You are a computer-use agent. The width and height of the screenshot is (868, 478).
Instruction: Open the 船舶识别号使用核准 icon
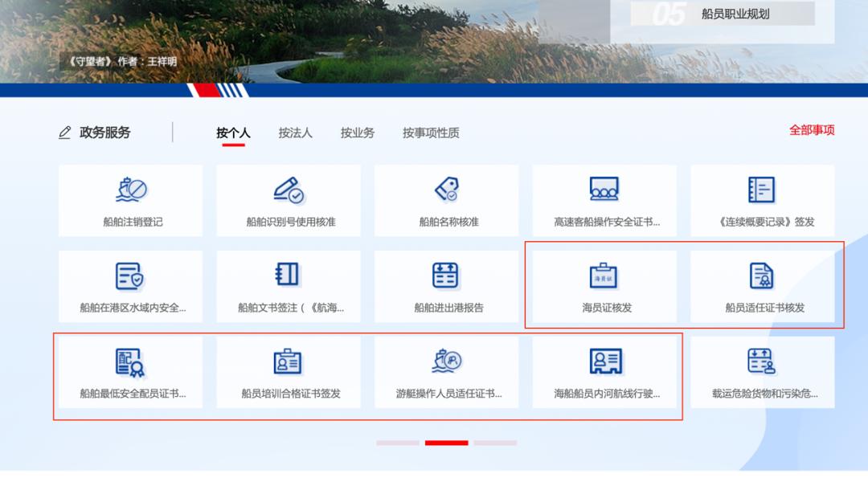coord(289,190)
